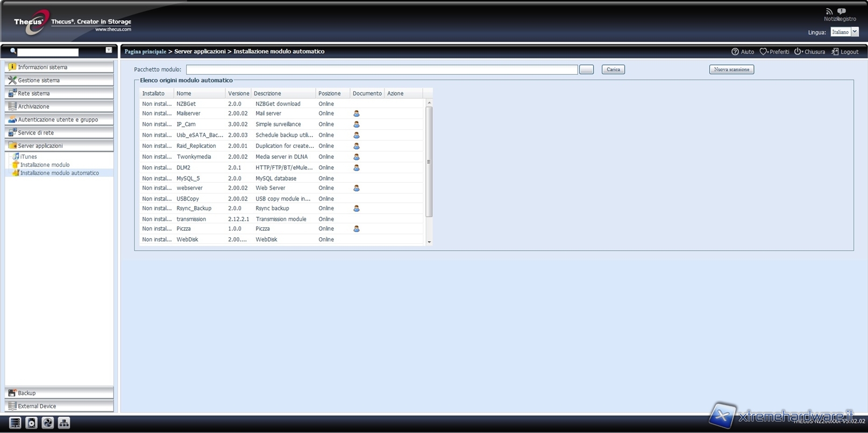868x433 pixels.
Task: Click the Mailserver document icon
Action: pos(356,113)
